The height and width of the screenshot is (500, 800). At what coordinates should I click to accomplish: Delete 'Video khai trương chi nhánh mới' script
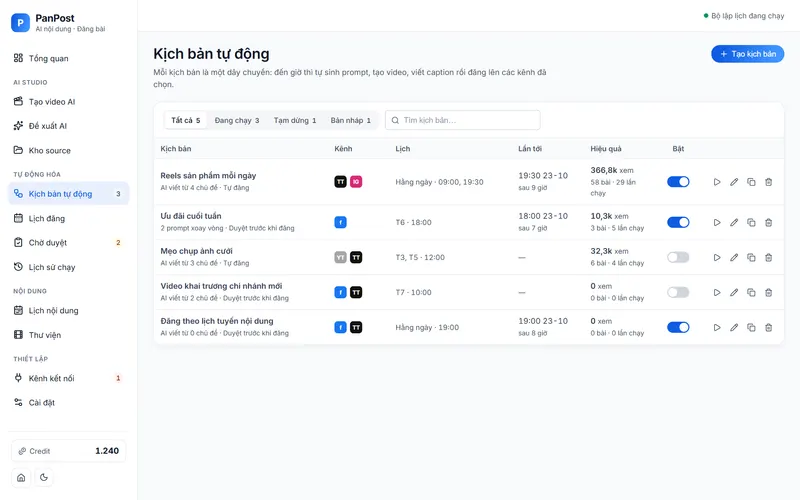coord(768,292)
